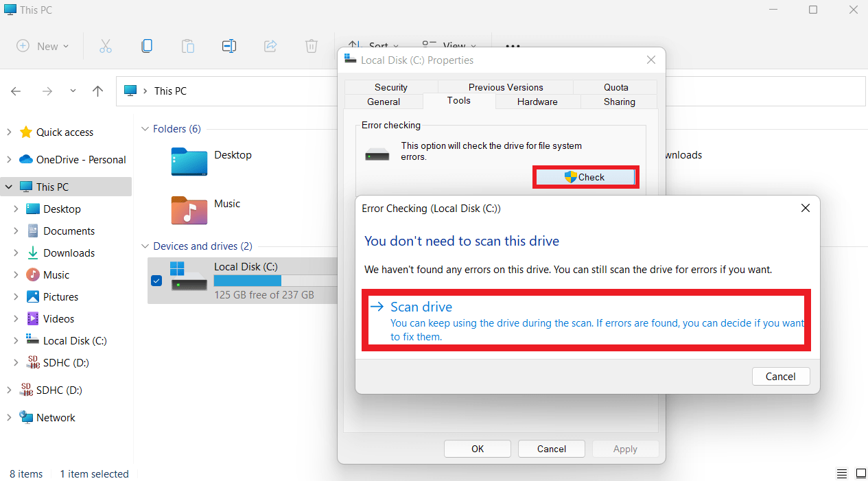868x481 pixels.
Task: Click the Copy icon in toolbar
Action: point(147,46)
